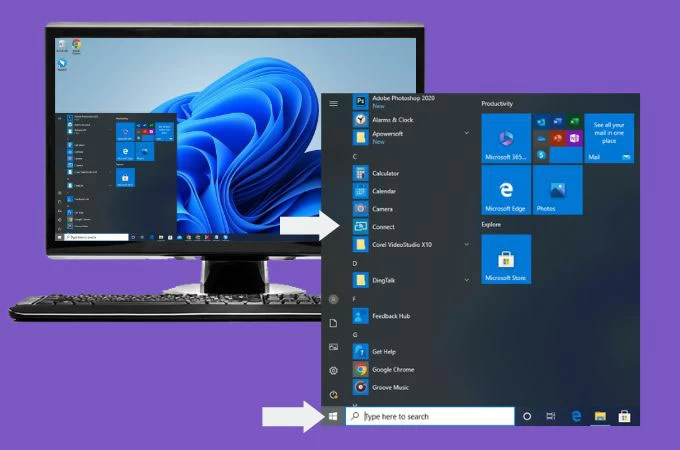The image size is (680, 450).
Task: Open Documents icon in Start sidebar
Action: point(333,323)
